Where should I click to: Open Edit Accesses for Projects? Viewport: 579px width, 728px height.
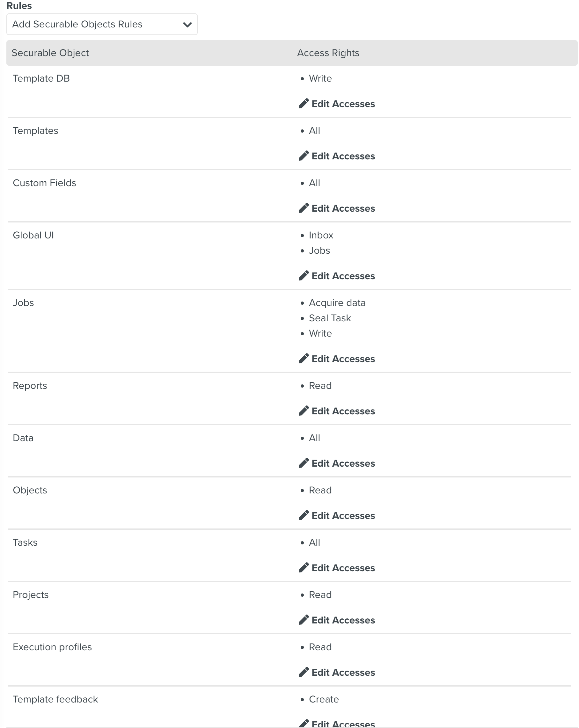point(343,620)
